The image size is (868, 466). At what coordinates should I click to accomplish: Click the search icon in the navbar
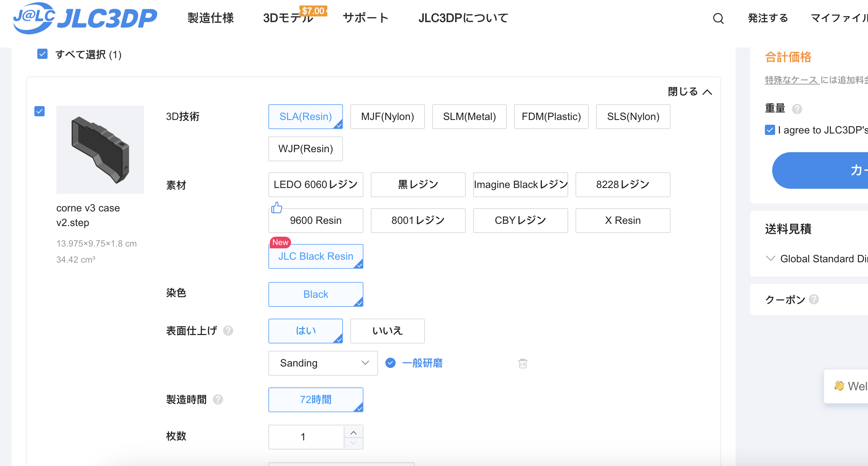pos(719,18)
